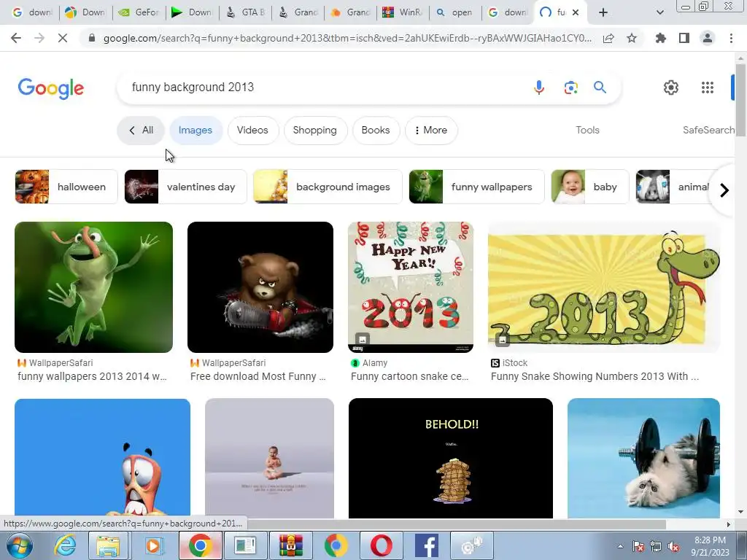Click the browser address bar URL
Viewport: 747px width, 560px height.
coord(347,38)
